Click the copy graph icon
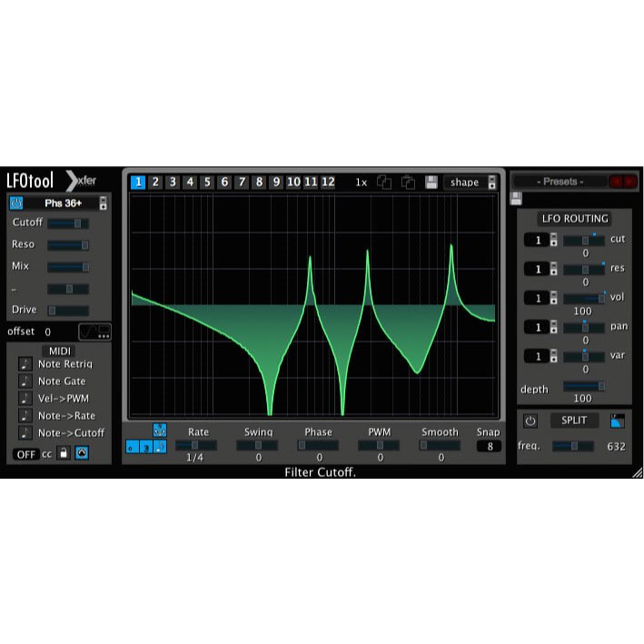Screen dimensions: 644x644 tap(384, 182)
